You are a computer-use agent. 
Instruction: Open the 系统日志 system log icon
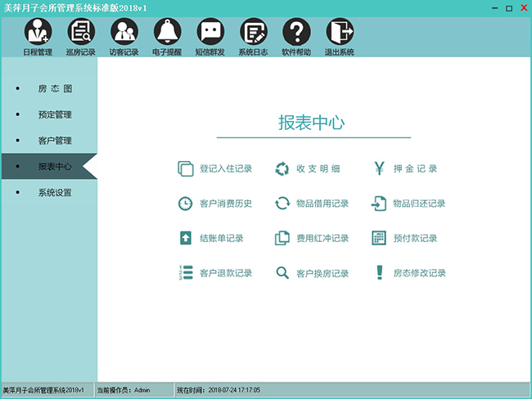[x=254, y=33]
